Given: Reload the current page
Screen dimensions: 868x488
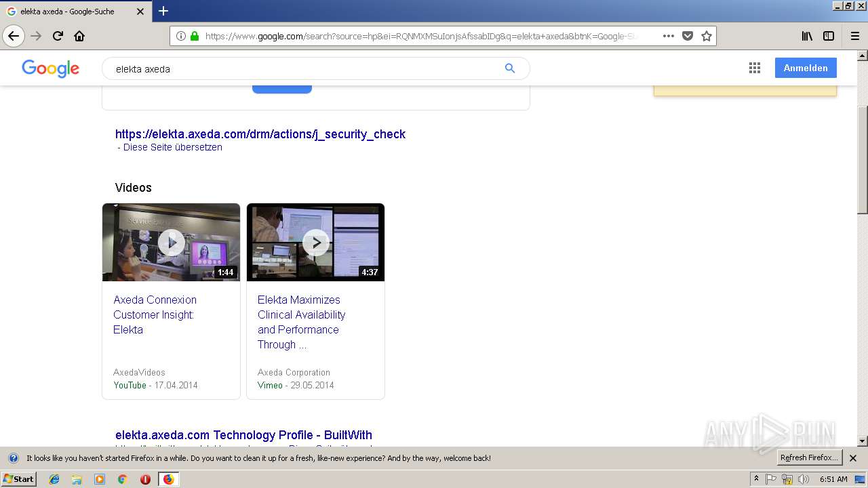Looking at the screenshot, I should (x=58, y=36).
